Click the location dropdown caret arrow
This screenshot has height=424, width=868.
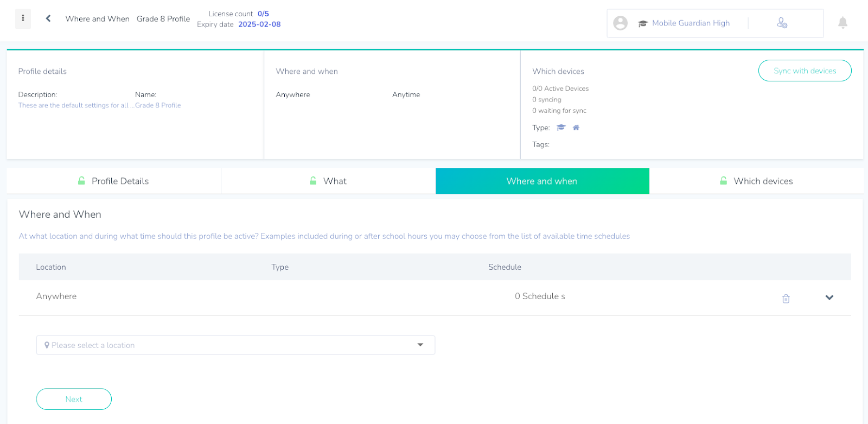point(420,345)
